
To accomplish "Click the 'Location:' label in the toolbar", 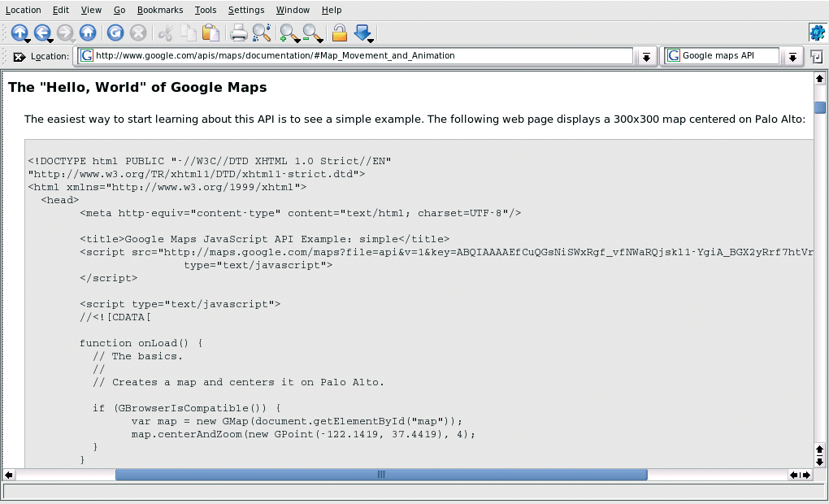I will pos(50,57).
